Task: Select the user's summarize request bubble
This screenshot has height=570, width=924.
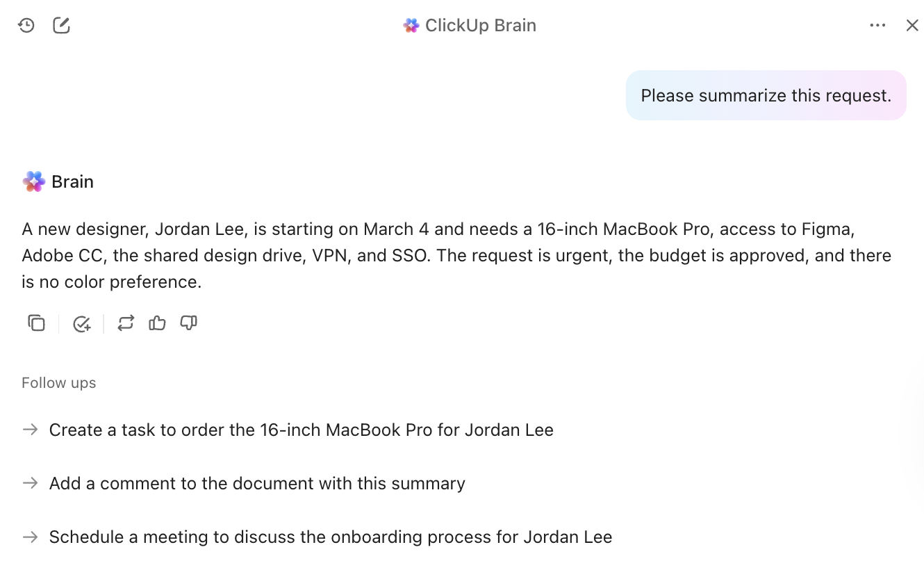Action: point(766,95)
